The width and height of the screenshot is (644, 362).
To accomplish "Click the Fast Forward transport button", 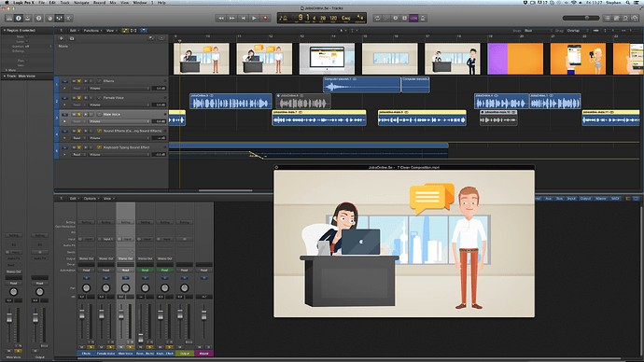I will click(x=232, y=18).
